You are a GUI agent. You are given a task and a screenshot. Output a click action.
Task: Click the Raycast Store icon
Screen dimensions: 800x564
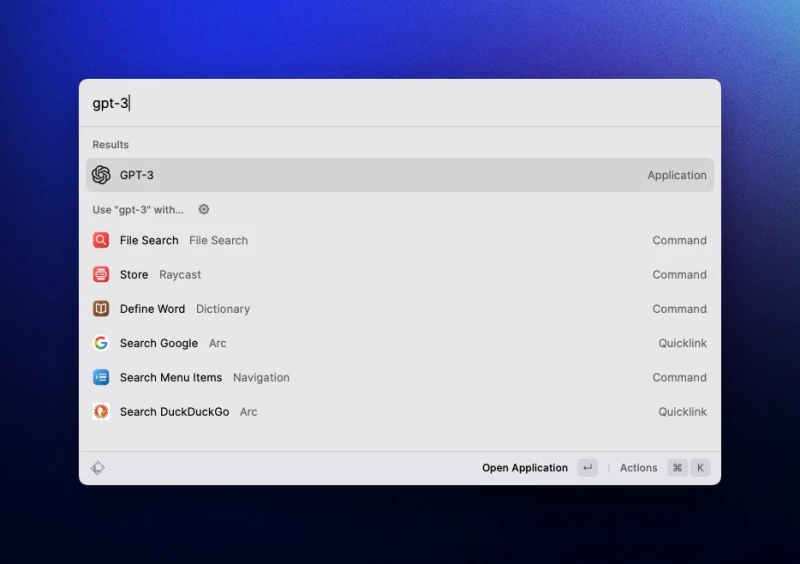101,274
